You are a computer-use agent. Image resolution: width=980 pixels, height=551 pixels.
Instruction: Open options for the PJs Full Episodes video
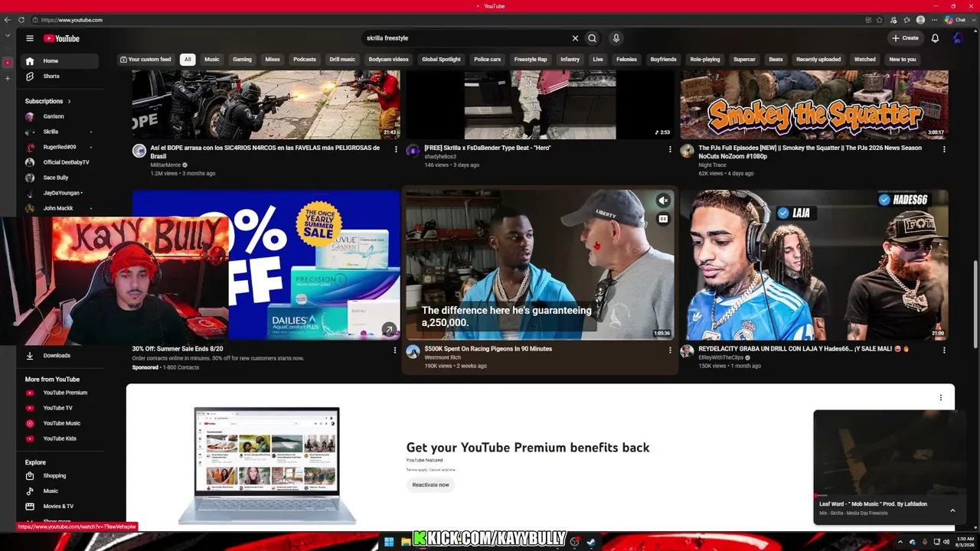click(x=944, y=149)
